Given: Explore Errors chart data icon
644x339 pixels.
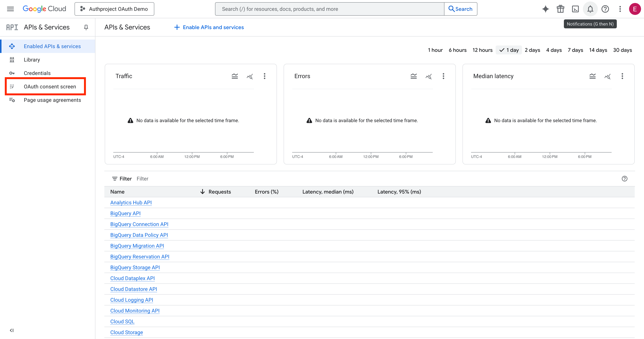Looking at the screenshot, I should pyautogui.click(x=429, y=76).
